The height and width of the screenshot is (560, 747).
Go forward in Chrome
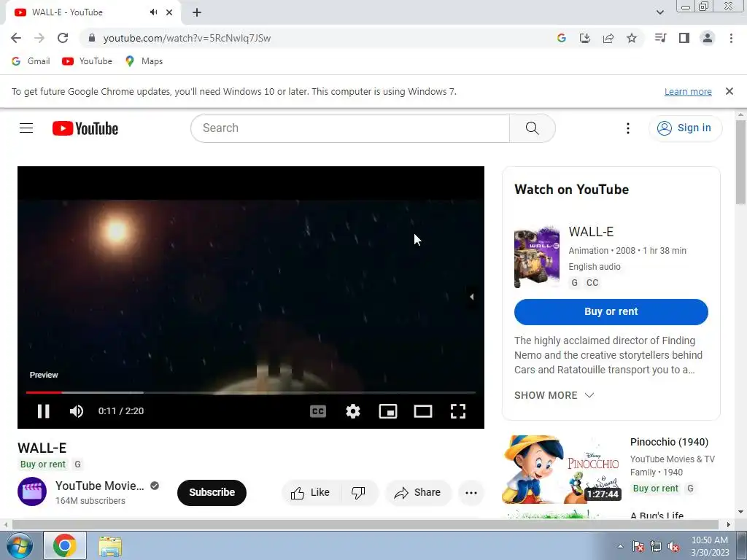tap(39, 38)
